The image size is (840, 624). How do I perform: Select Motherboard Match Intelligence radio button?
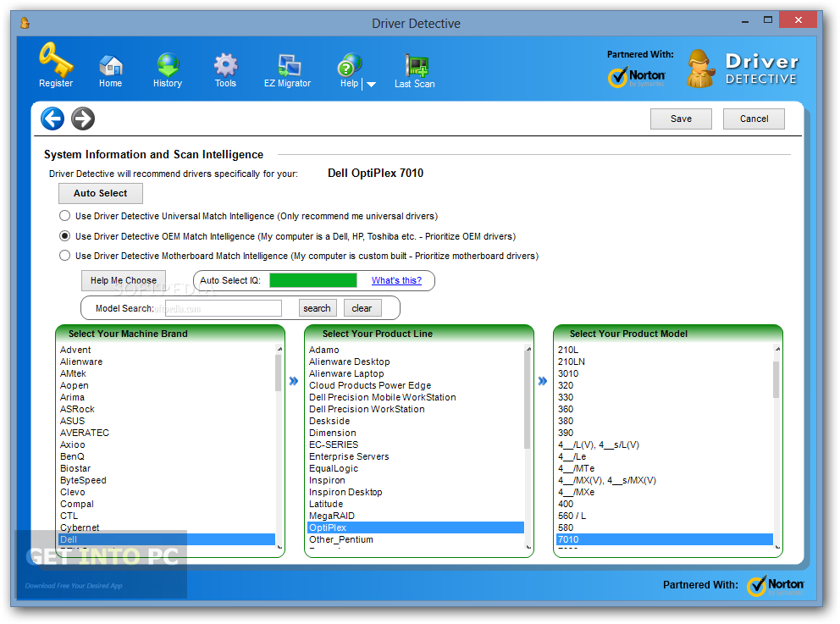pos(65,256)
